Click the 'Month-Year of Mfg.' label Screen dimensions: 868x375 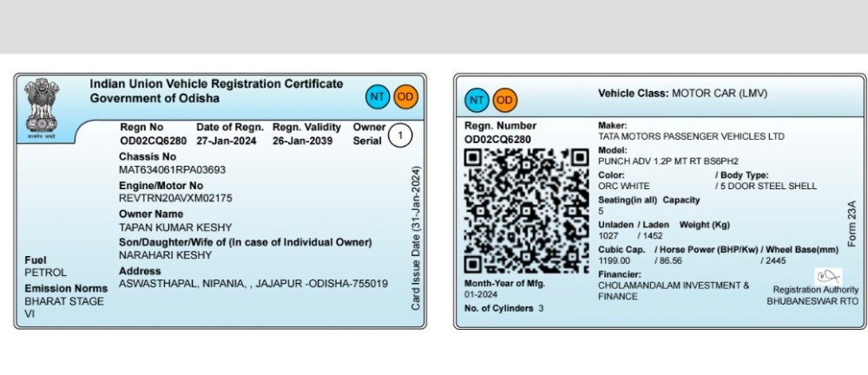coord(504,283)
